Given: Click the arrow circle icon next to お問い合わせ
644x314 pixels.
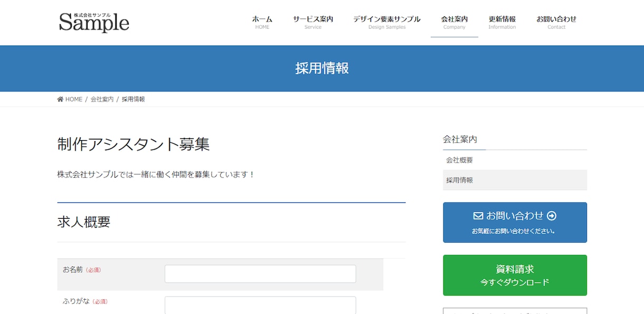Looking at the screenshot, I should (x=552, y=216).
